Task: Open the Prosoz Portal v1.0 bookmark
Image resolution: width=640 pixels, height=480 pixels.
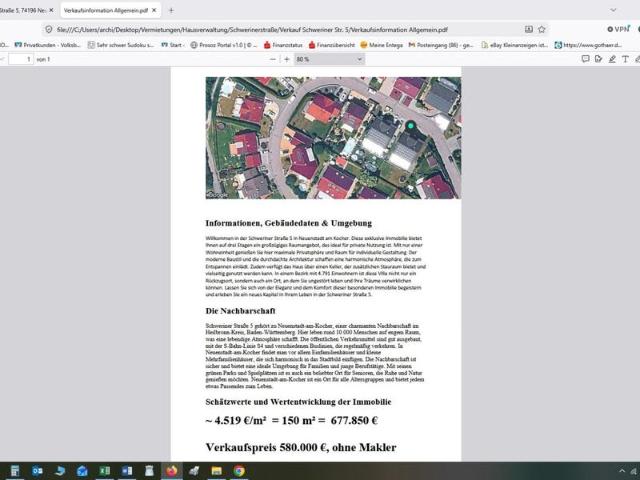Action: tap(224, 45)
